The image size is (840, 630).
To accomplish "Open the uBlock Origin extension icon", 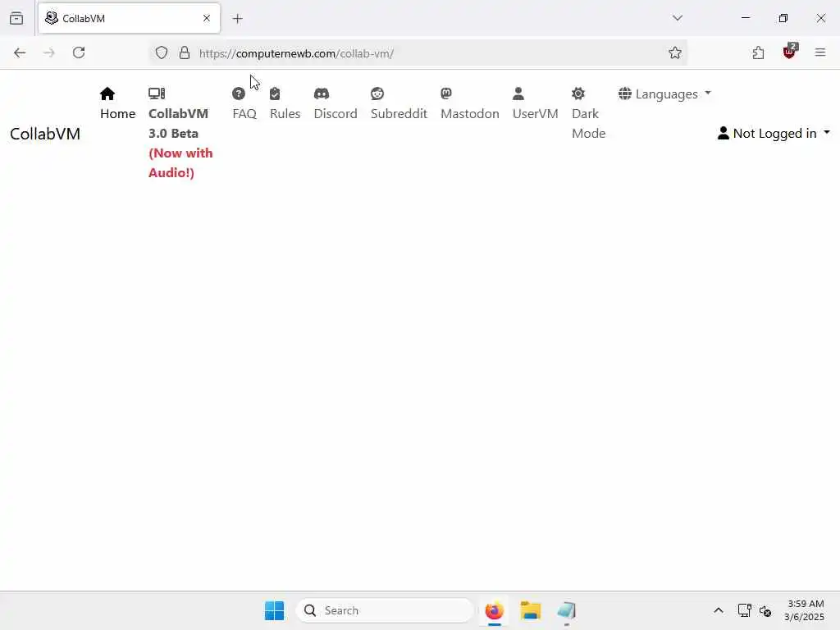I will pos(790,52).
